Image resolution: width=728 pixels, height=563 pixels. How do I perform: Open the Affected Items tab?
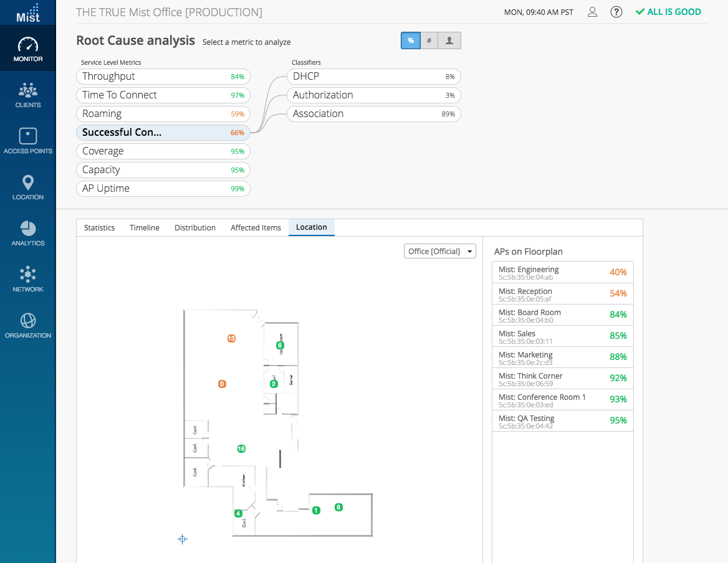coord(256,228)
